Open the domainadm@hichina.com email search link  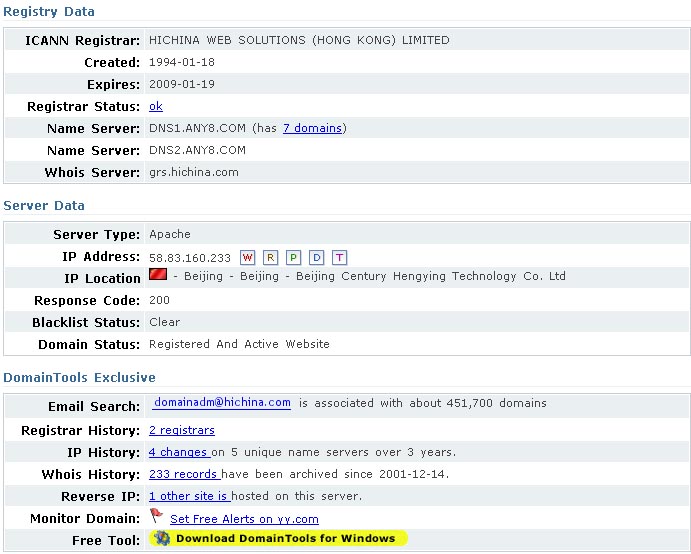coord(222,403)
